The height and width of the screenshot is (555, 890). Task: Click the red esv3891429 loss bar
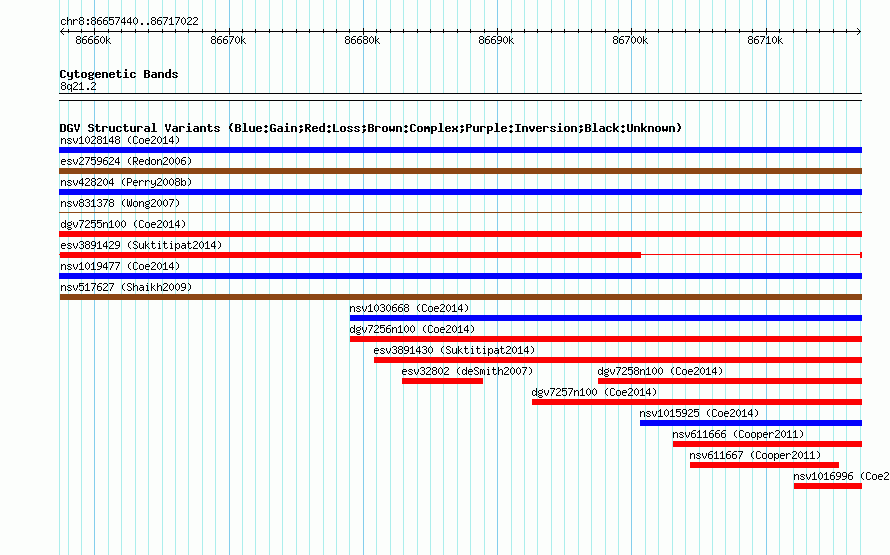(x=350, y=255)
